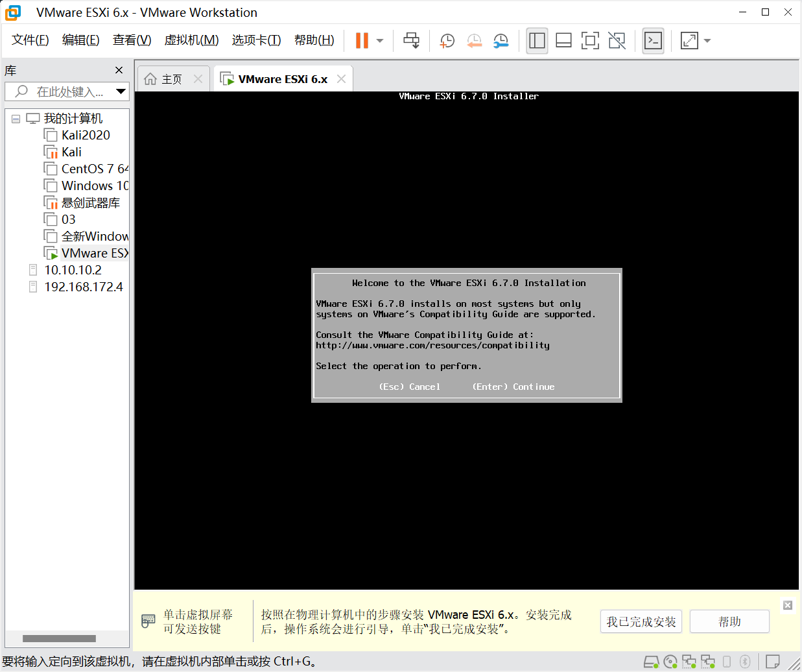
Task: Take a snapshot of the virtual machine
Action: (x=447, y=40)
